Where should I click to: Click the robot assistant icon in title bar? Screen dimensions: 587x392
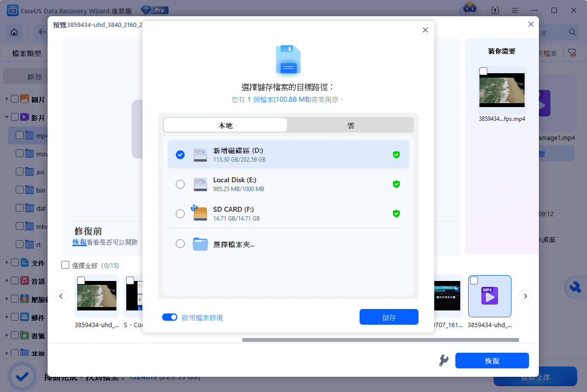[x=470, y=8]
